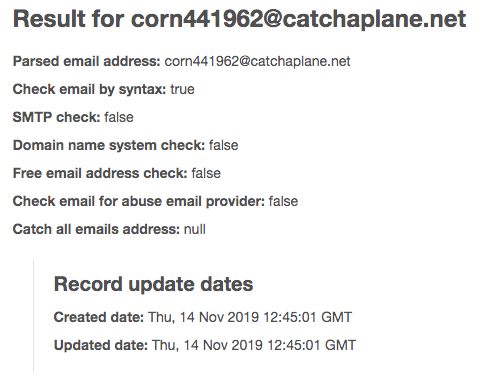Select the DNS check false value
The width and height of the screenshot is (483, 387).
point(224,145)
